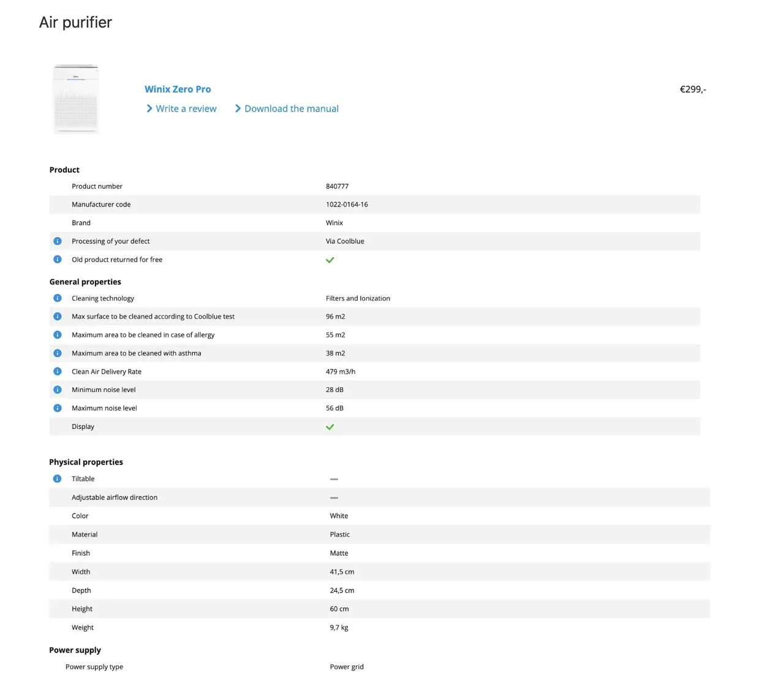Viewport: 784px width, 693px height.
Task: Click info icon for Processing of your defect
Action: [x=58, y=241]
